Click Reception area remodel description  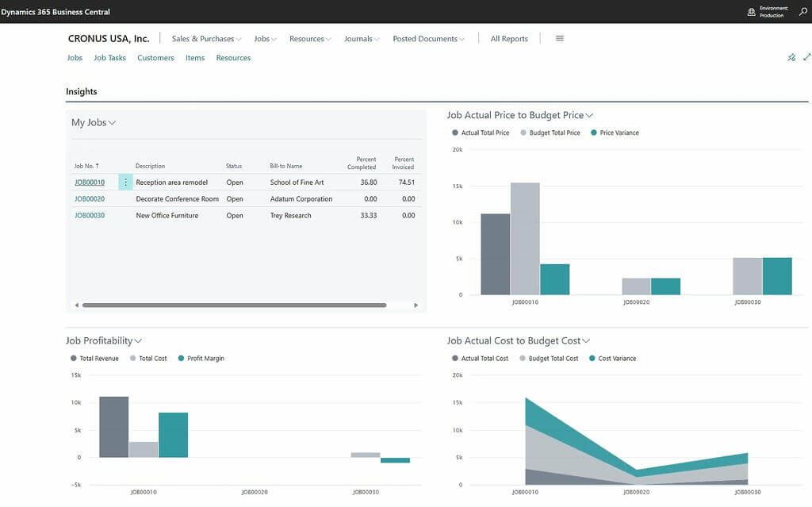point(172,182)
